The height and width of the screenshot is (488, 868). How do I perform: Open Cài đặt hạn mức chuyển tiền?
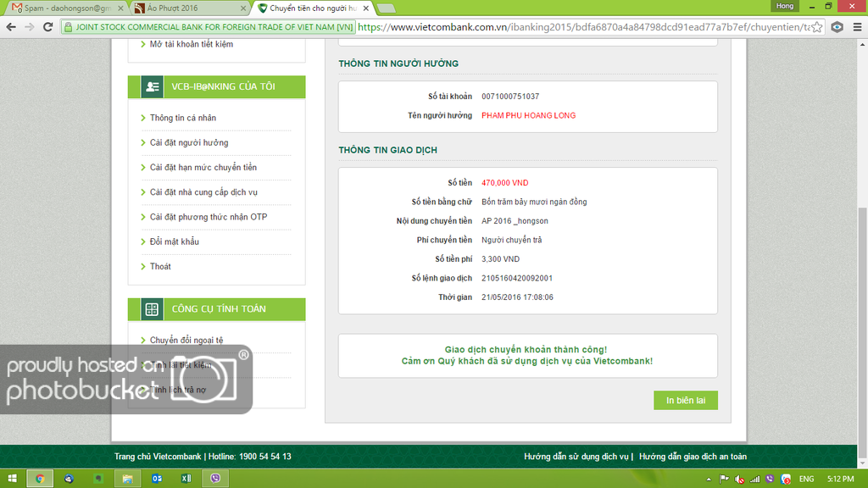click(x=203, y=168)
